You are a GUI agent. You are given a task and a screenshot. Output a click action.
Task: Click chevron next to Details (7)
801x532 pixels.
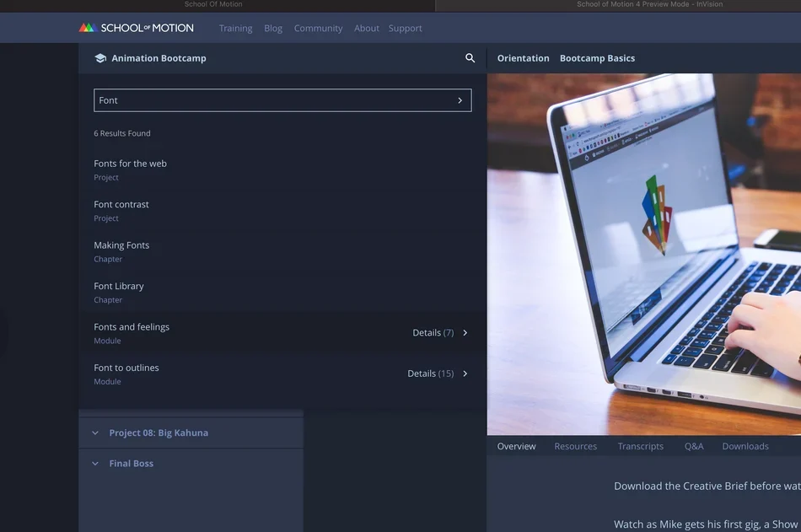[465, 333]
